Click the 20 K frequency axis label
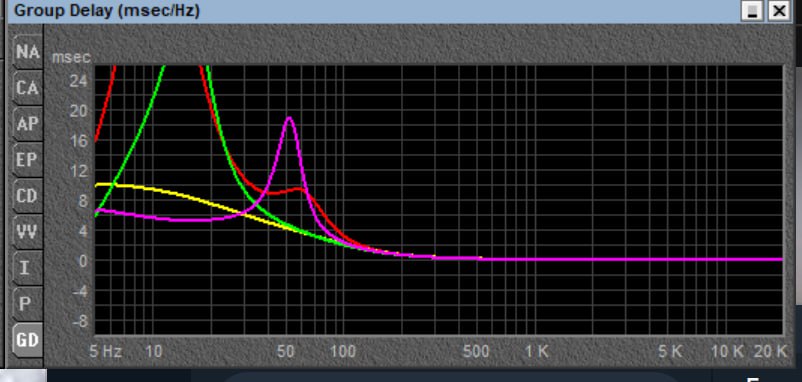The width and height of the screenshot is (802, 382). (x=770, y=351)
